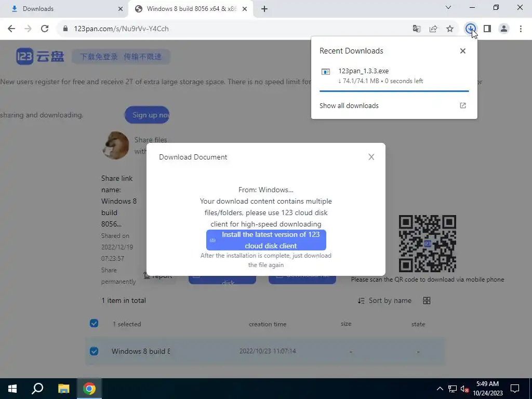Image resolution: width=532 pixels, height=399 pixels.
Task: Share this page using the share icon
Action: pos(433,29)
